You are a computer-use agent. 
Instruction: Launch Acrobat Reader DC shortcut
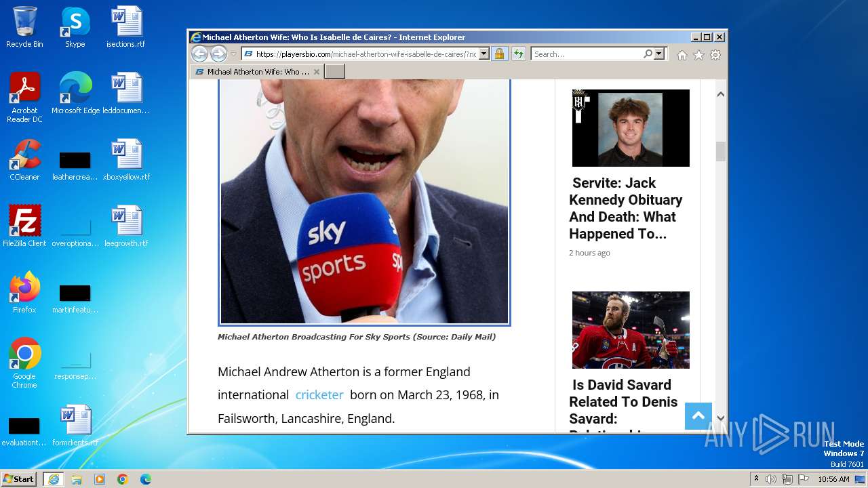[24, 98]
